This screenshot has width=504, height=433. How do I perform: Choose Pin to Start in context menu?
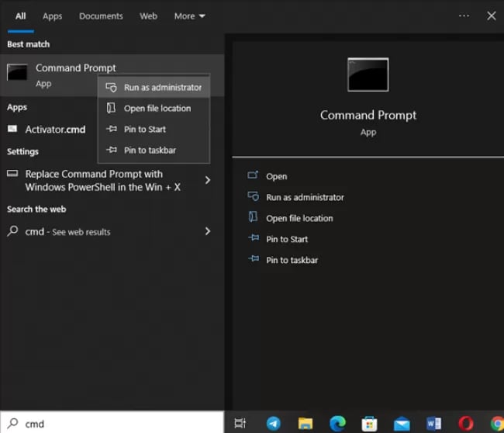pos(154,130)
